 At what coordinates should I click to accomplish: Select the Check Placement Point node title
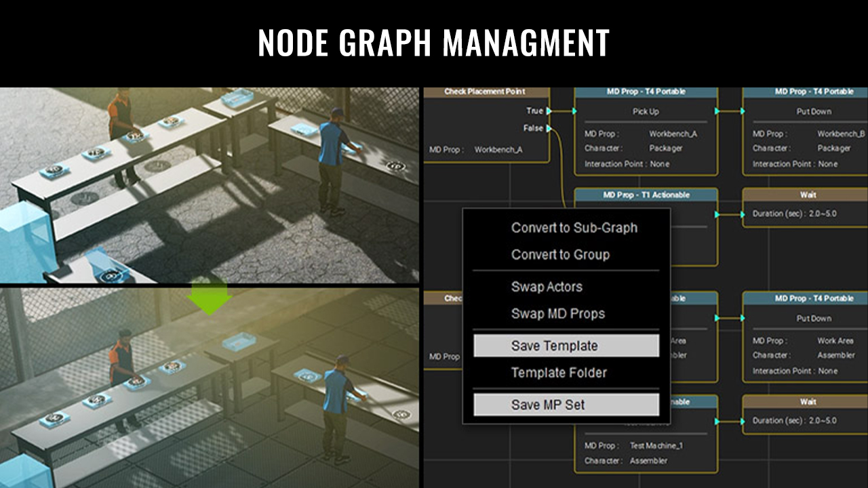point(485,91)
